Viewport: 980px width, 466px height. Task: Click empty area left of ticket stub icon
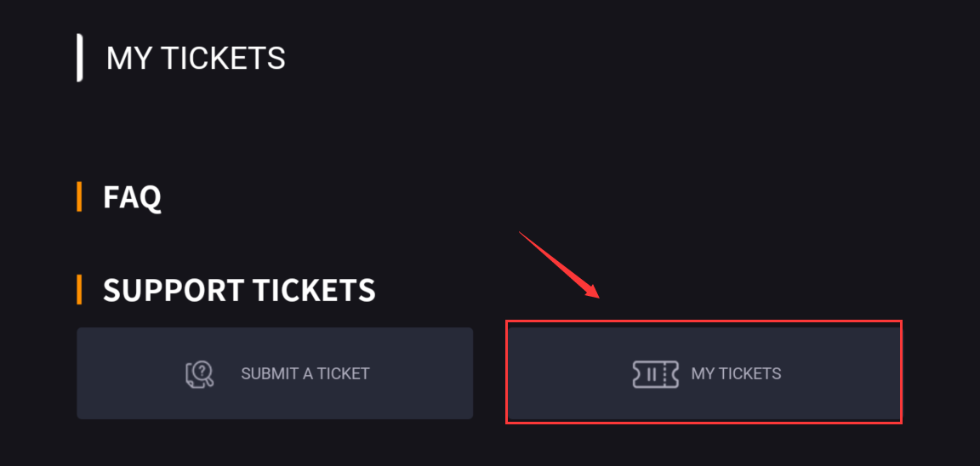[569, 374]
